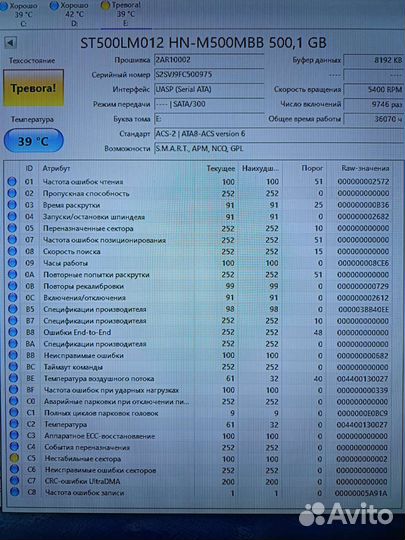Click the transfer mode field SATA/300
This screenshot has height=540, width=405.
(209, 104)
